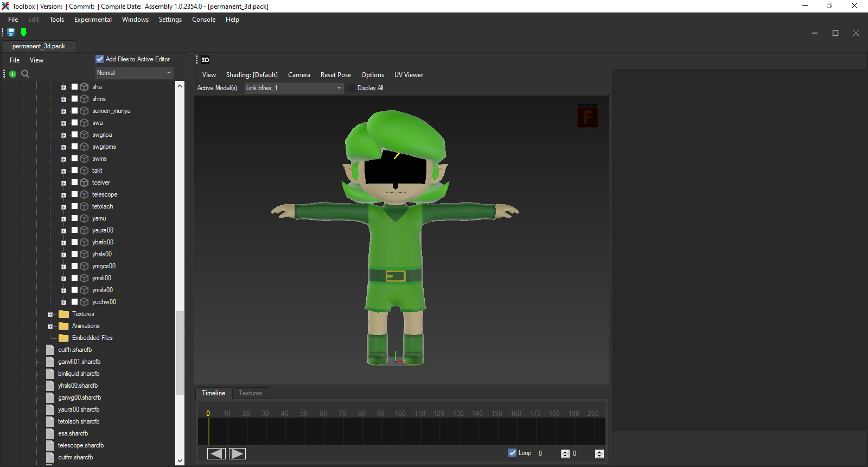Open the Experimental menu
This screenshot has height=467, width=868.
(93, 20)
